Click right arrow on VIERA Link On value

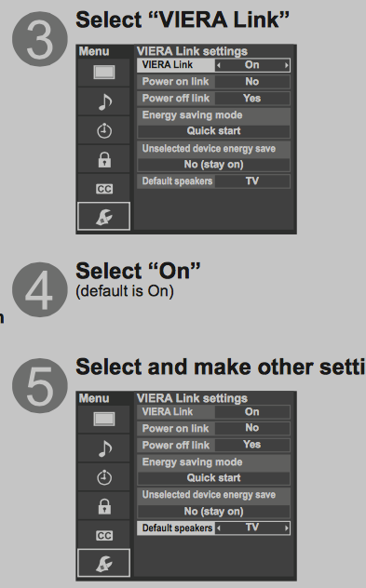tap(287, 65)
